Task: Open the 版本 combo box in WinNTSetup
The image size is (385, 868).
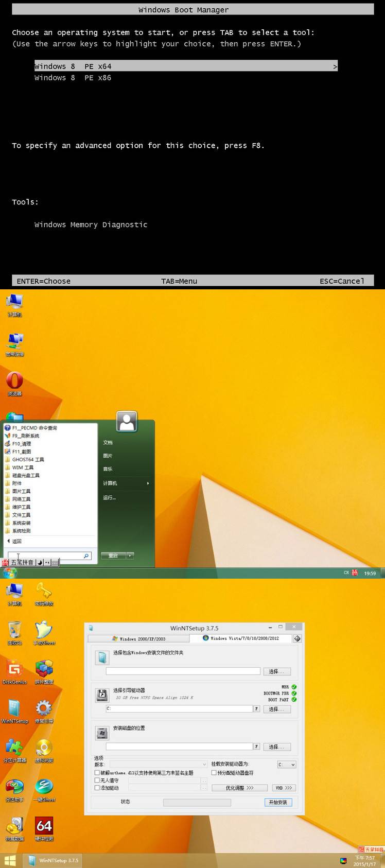Action: click(x=158, y=765)
